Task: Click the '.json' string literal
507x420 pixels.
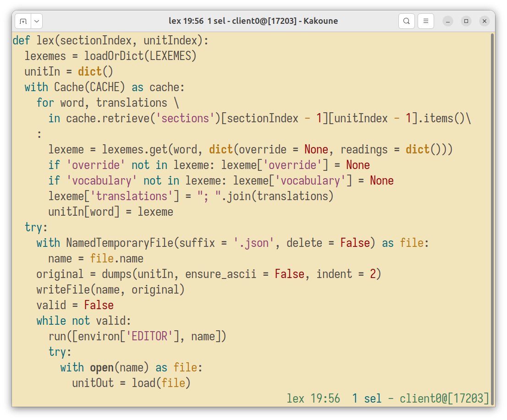Action: (x=253, y=243)
